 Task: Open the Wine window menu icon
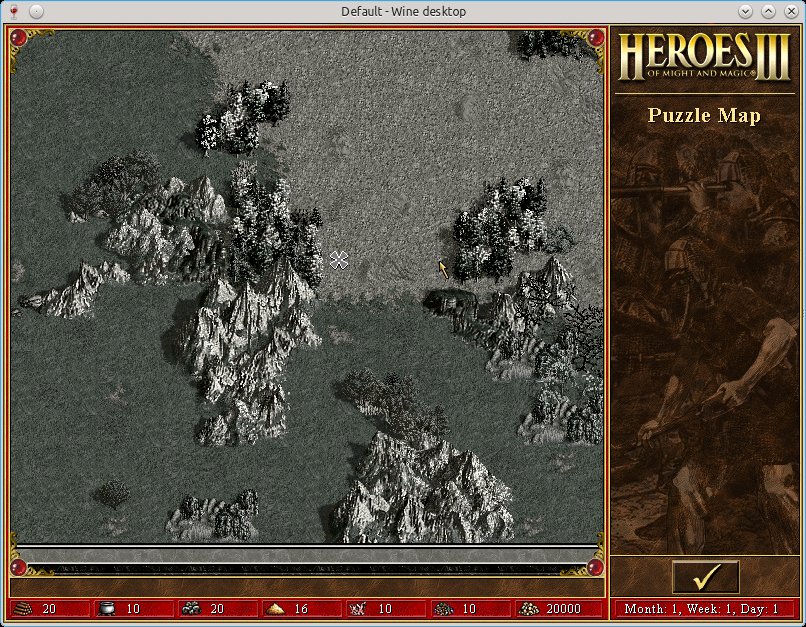(x=13, y=11)
